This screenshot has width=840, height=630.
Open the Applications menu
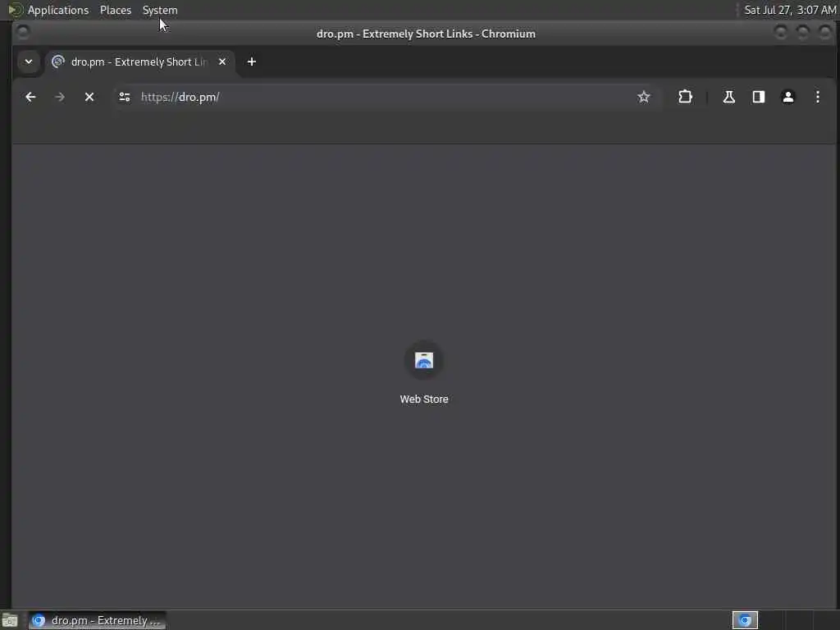point(58,10)
